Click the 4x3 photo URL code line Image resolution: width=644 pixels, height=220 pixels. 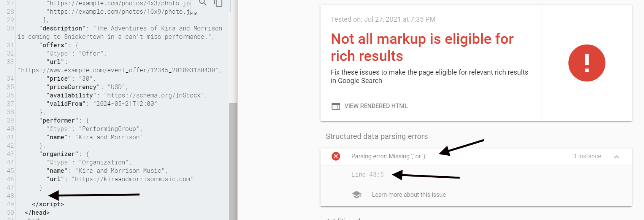point(118,3)
